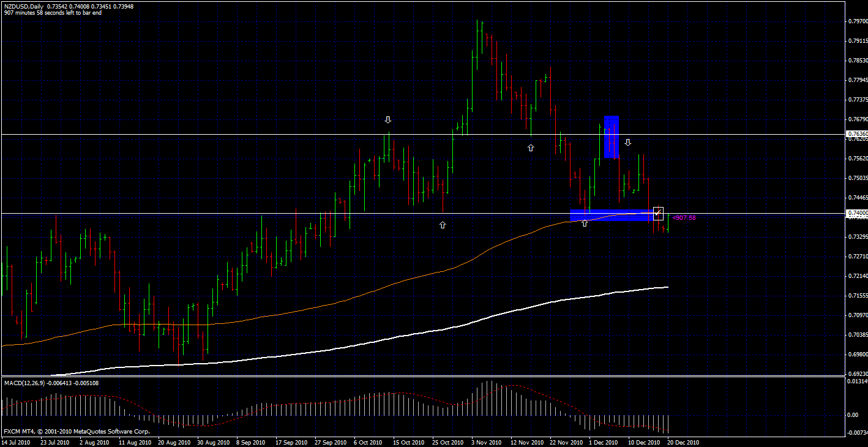Click the MACD(12,26,9) indicator label
The height and width of the screenshot is (447, 868).
tap(29, 383)
